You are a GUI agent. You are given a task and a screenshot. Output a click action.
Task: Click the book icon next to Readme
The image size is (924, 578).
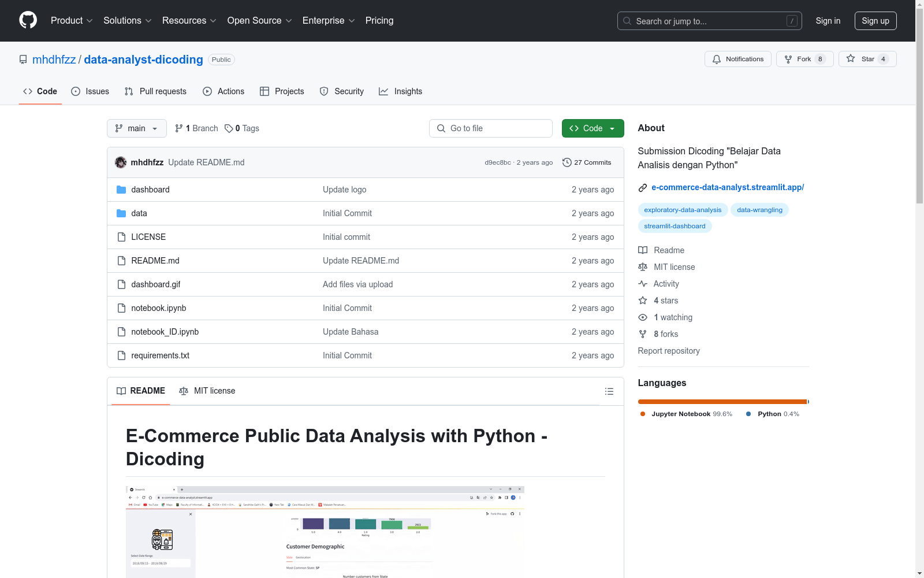coord(643,250)
